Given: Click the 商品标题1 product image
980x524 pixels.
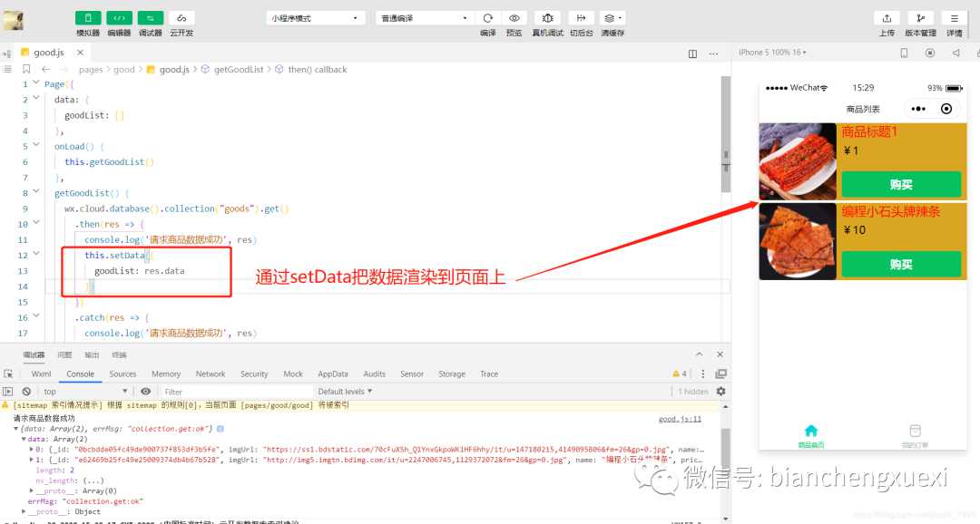Looking at the screenshot, I should 798,161.
